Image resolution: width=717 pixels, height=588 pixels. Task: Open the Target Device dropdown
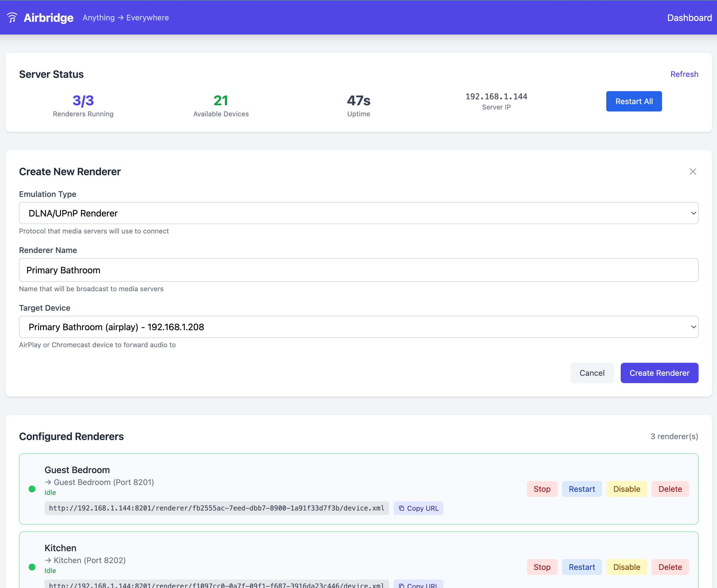[359, 327]
